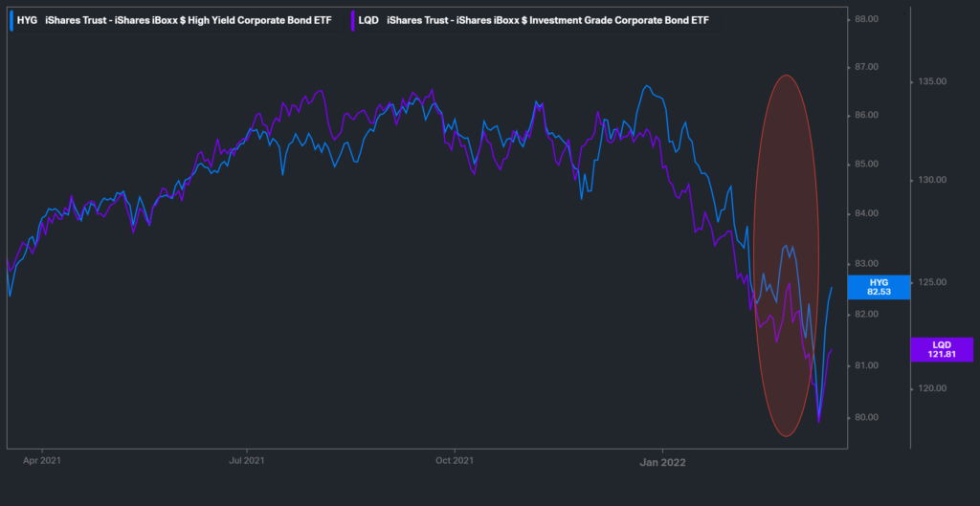Click the Jul 2021 date axis label
This screenshot has height=506, width=980.
(x=247, y=461)
